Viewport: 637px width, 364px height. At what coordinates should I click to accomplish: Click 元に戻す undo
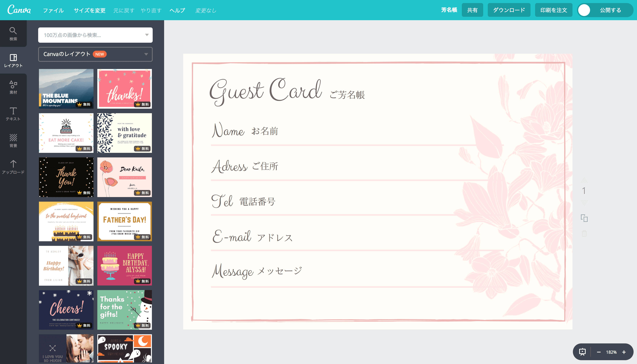[124, 10]
